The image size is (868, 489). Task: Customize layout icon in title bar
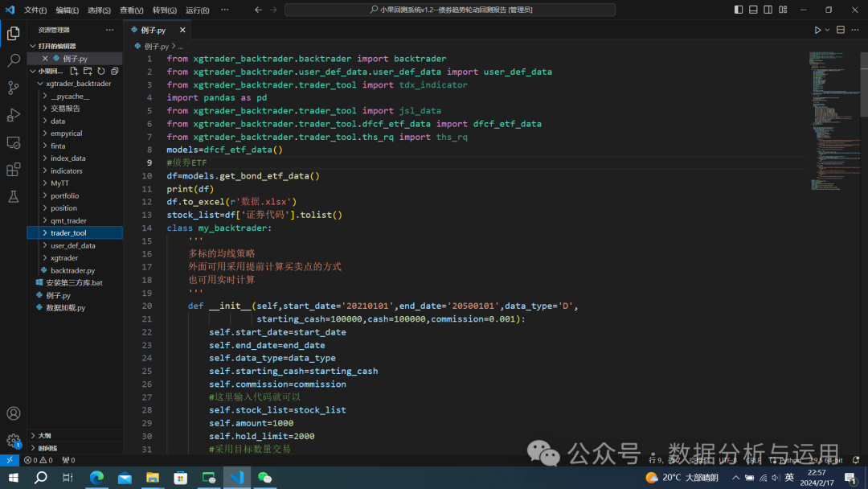pyautogui.click(x=783, y=10)
